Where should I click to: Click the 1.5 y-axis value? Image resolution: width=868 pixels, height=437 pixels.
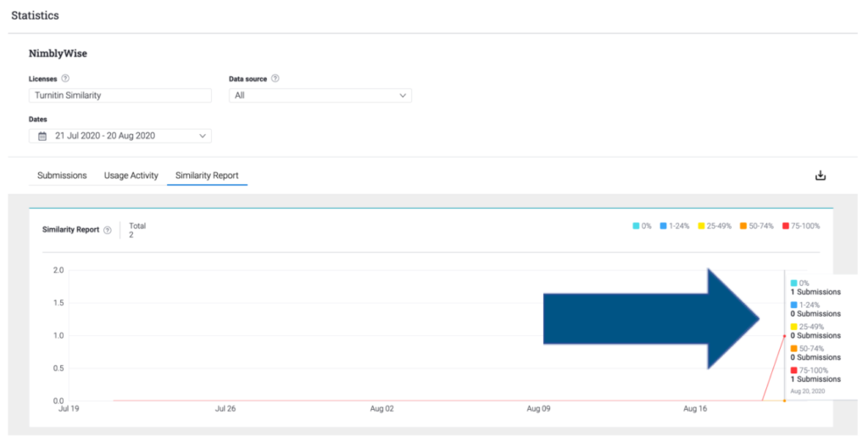click(58, 303)
